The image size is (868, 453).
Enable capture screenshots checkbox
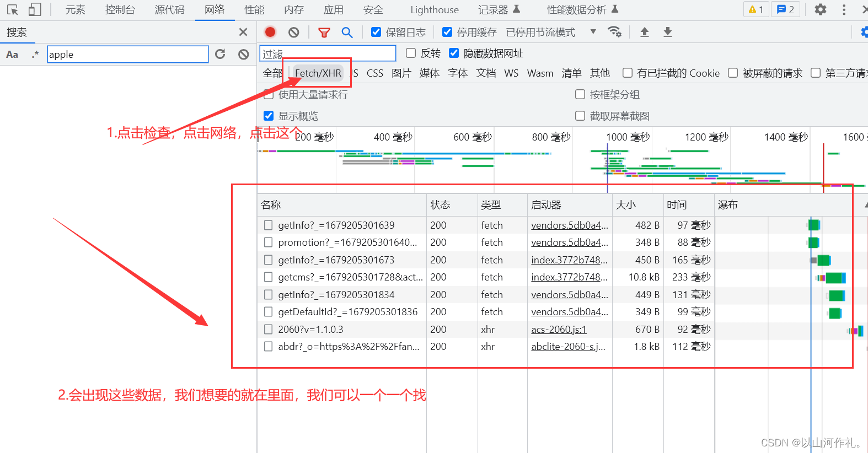(x=580, y=116)
